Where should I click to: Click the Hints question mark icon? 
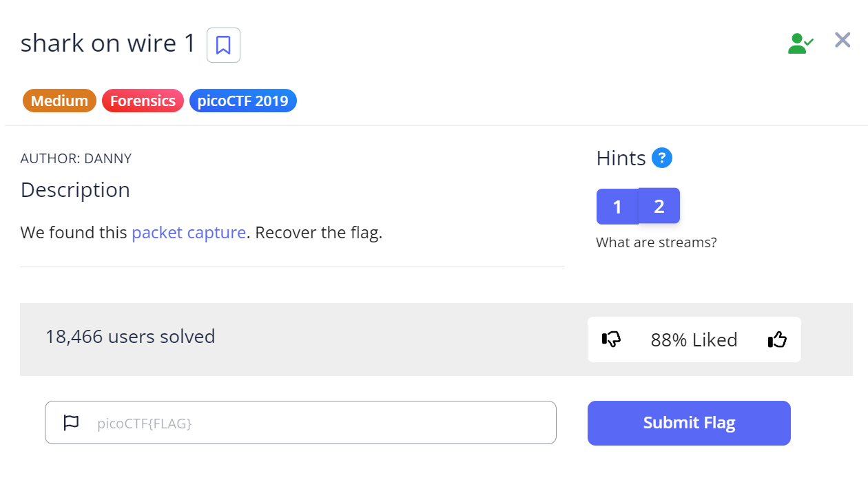(661, 158)
